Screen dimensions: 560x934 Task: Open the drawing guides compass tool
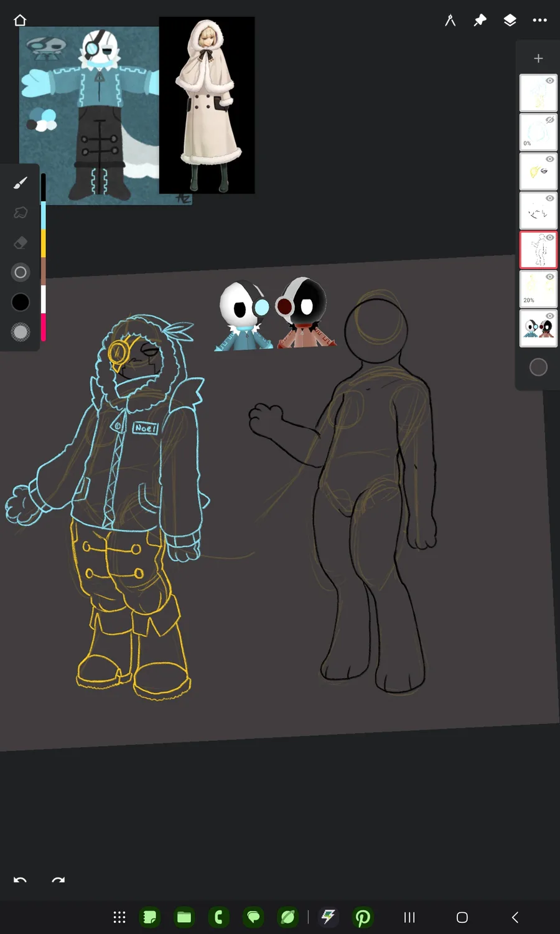450,21
